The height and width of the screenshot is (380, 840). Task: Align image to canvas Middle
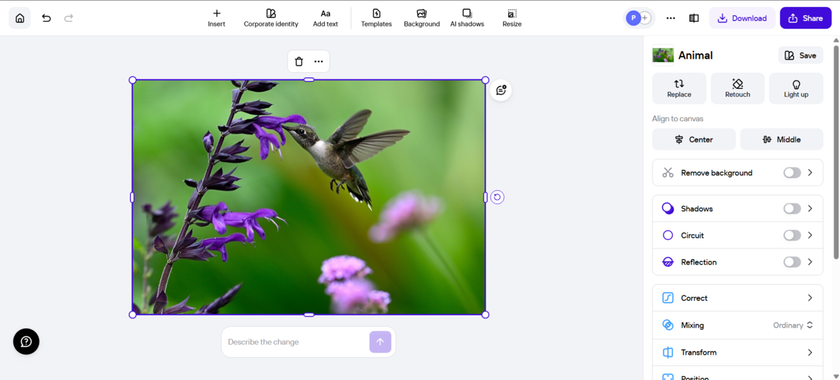(782, 139)
